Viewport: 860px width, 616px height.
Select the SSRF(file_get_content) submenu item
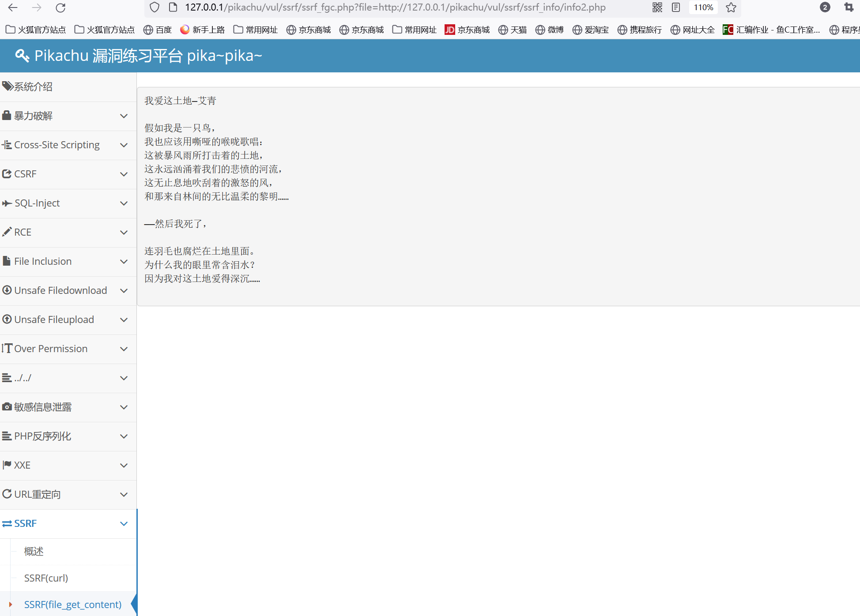[x=73, y=605]
